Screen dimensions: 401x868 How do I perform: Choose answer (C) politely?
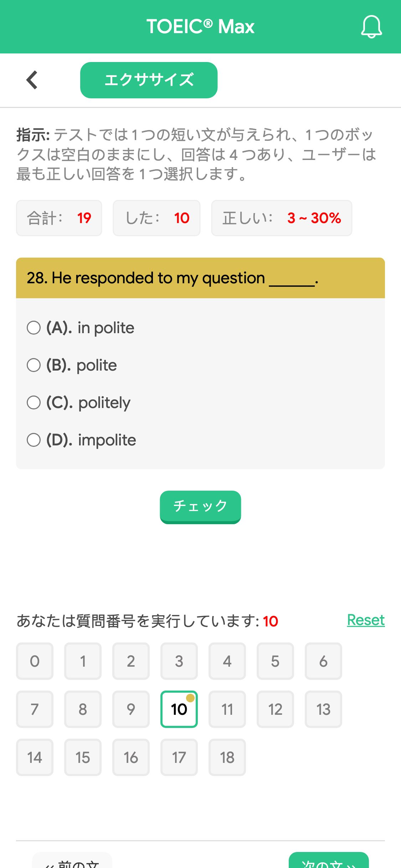coord(79,403)
